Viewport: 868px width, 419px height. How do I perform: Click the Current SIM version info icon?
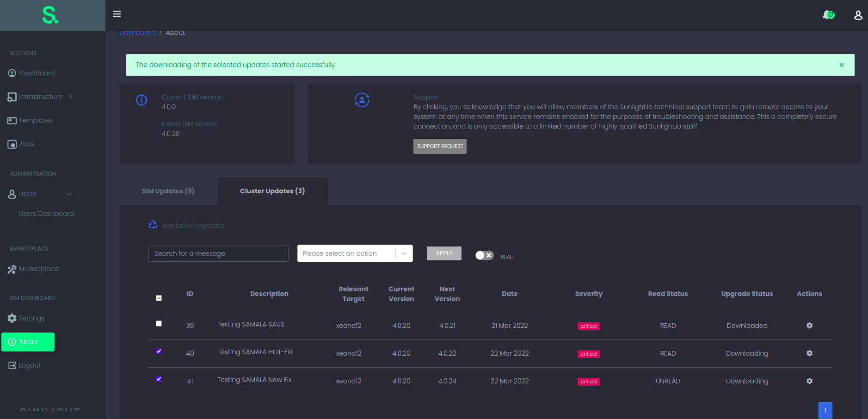[x=142, y=100]
